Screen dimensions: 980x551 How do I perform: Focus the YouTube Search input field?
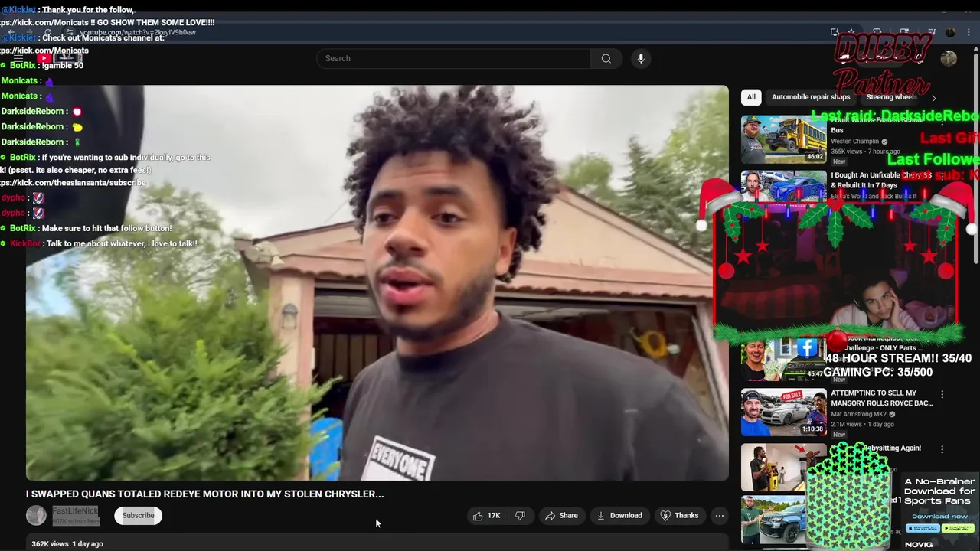point(453,59)
